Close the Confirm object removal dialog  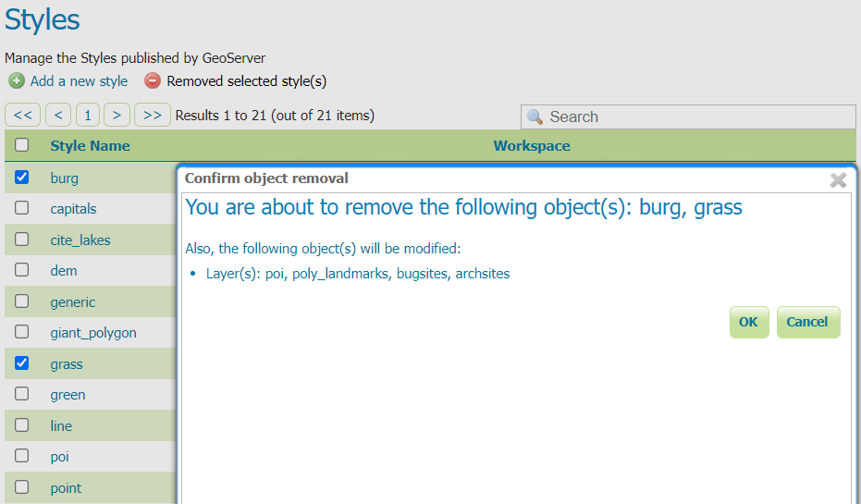pos(838,179)
